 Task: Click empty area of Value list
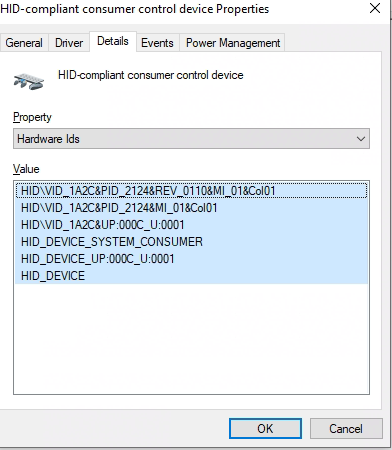[191, 338]
